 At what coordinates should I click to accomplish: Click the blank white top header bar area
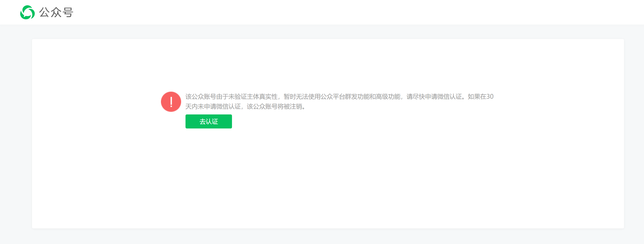coord(350,12)
